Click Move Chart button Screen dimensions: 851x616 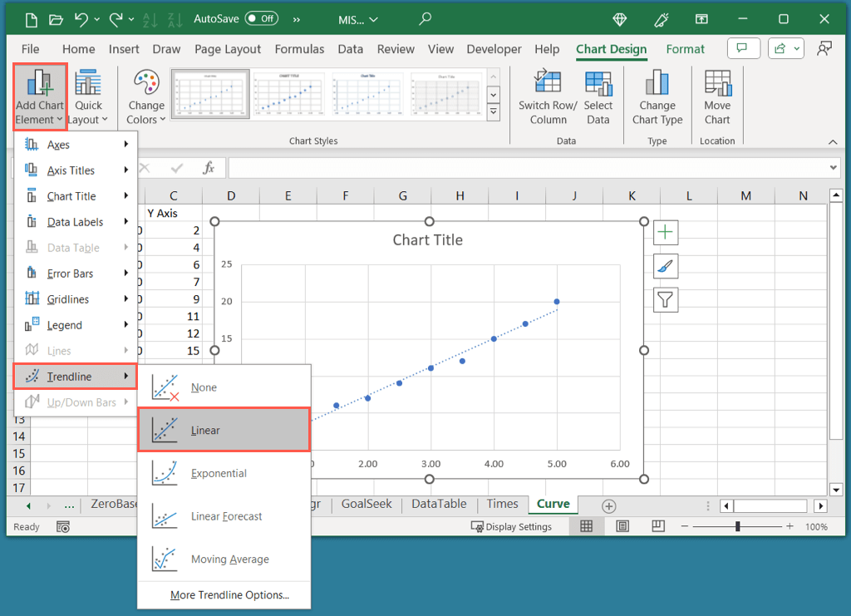point(717,96)
